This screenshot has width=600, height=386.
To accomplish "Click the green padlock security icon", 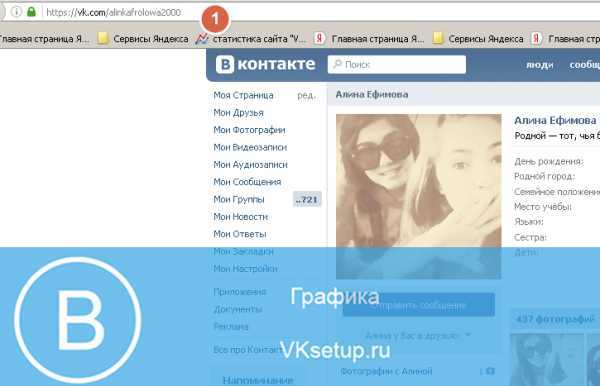I will click(x=31, y=12).
